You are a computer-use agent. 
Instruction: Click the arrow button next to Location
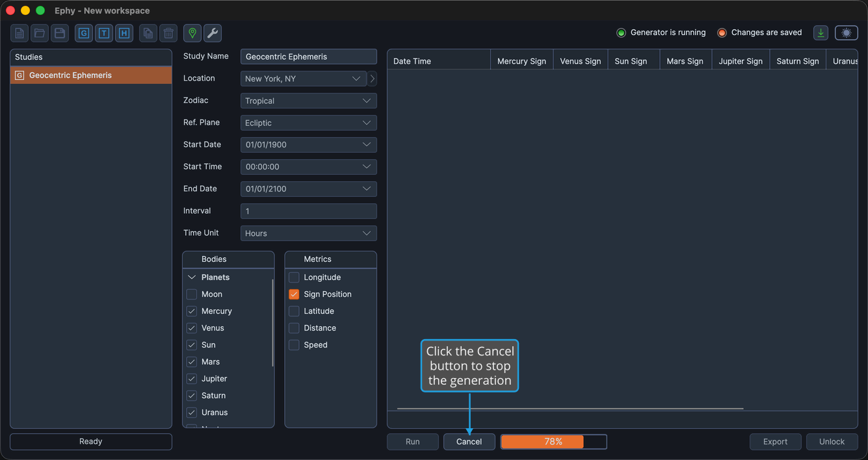pyautogui.click(x=372, y=79)
